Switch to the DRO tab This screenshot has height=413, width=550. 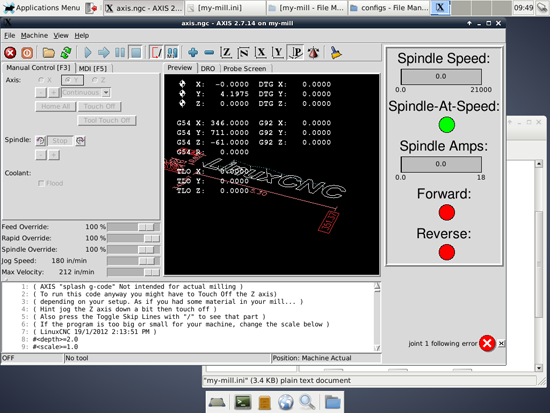click(x=208, y=68)
